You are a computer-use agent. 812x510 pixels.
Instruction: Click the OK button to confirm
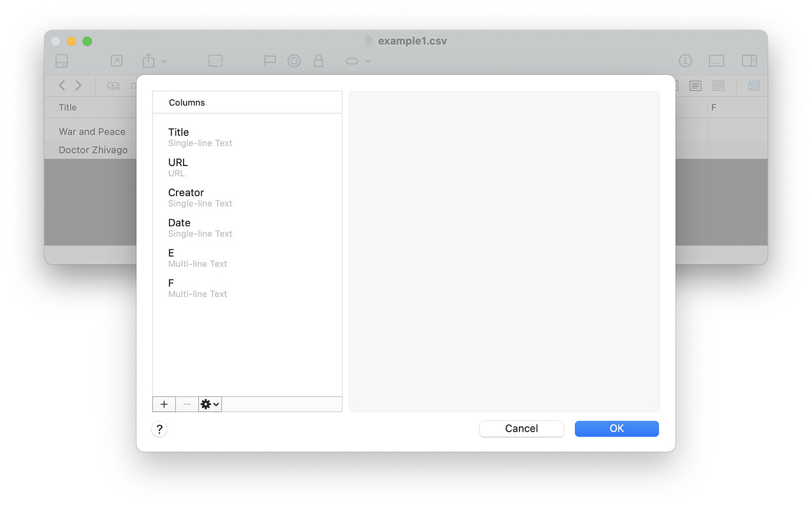(x=617, y=429)
